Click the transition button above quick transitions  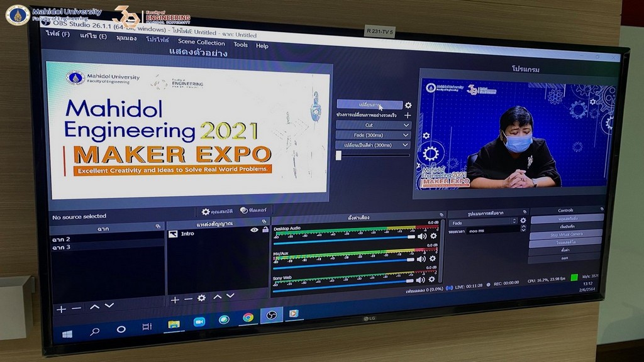pyautogui.click(x=369, y=104)
